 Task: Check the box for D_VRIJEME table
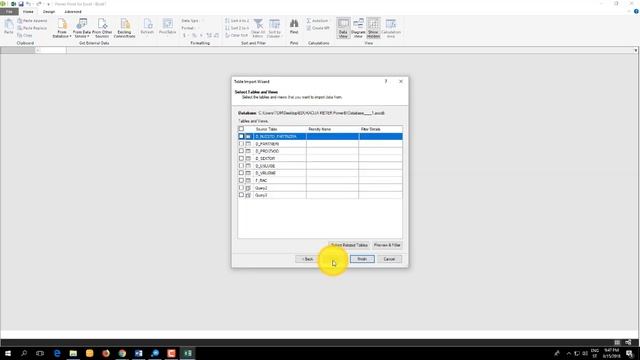241,173
